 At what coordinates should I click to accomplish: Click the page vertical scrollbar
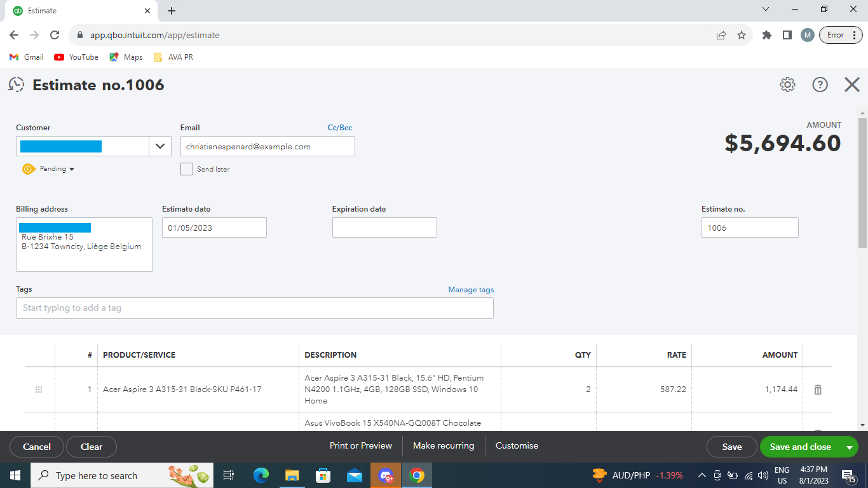click(862, 183)
